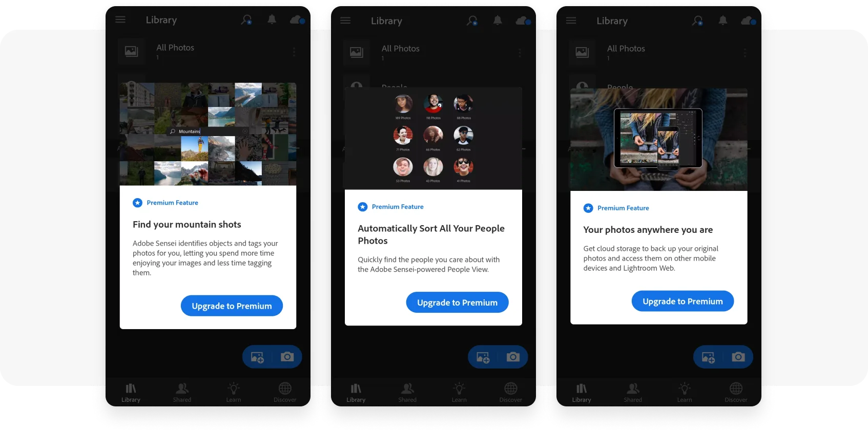
Task: Select All Photos album on the cloud storage screen
Action: tap(626, 52)
